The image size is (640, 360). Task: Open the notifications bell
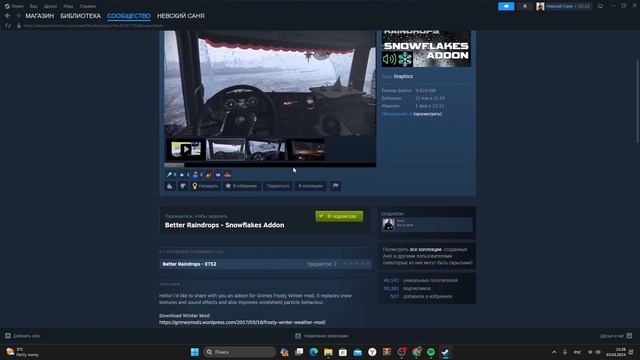click(x=524, y=6)
